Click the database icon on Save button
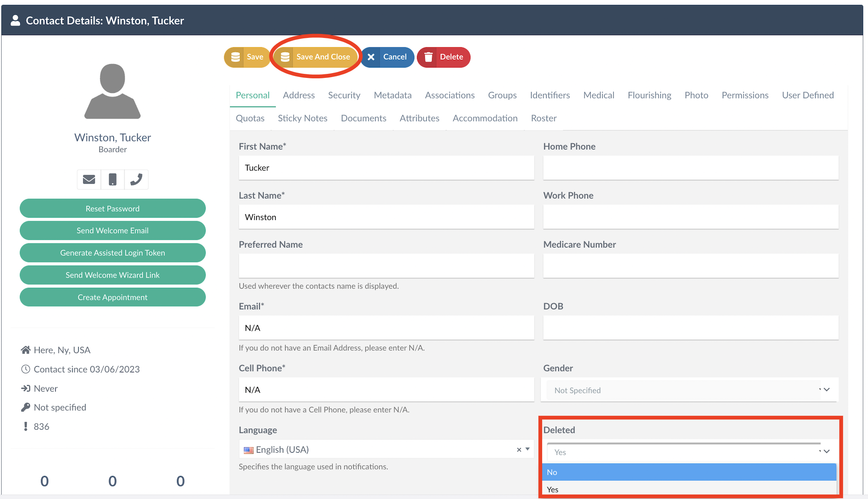 [x=236, y=57]
